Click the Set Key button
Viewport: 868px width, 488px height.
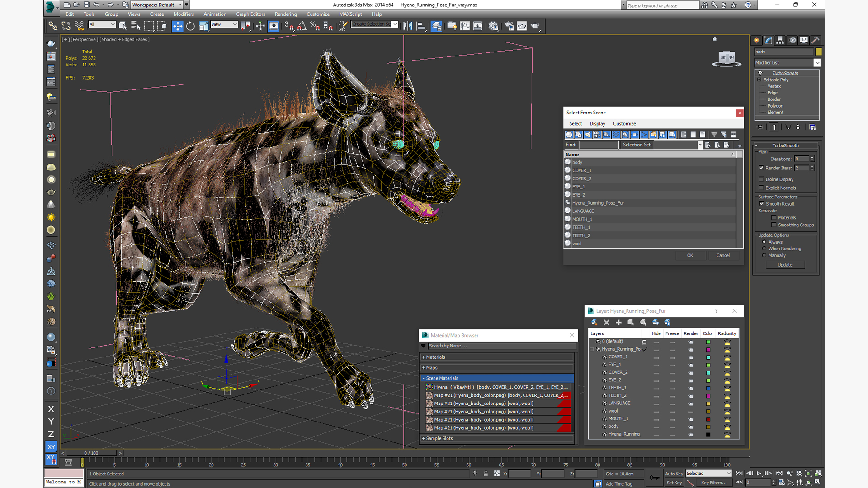[674, 483]
